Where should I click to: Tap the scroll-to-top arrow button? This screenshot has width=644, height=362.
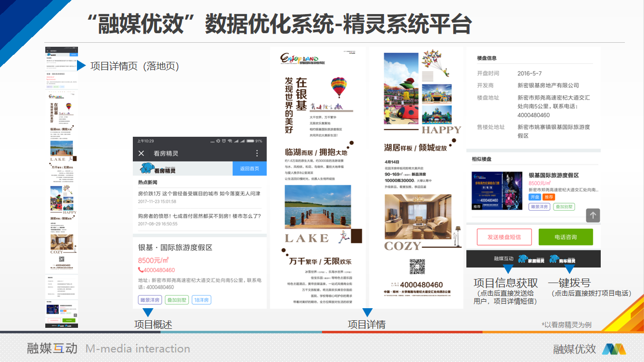click(593, 215)
